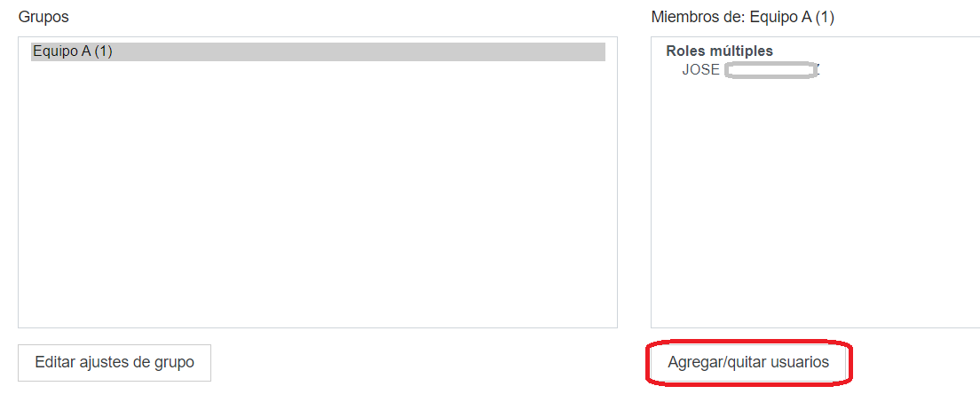This screenshot has height=402, width=980.
Task: Click the word 'Editar' on the left button
Action: coord(53,362)
